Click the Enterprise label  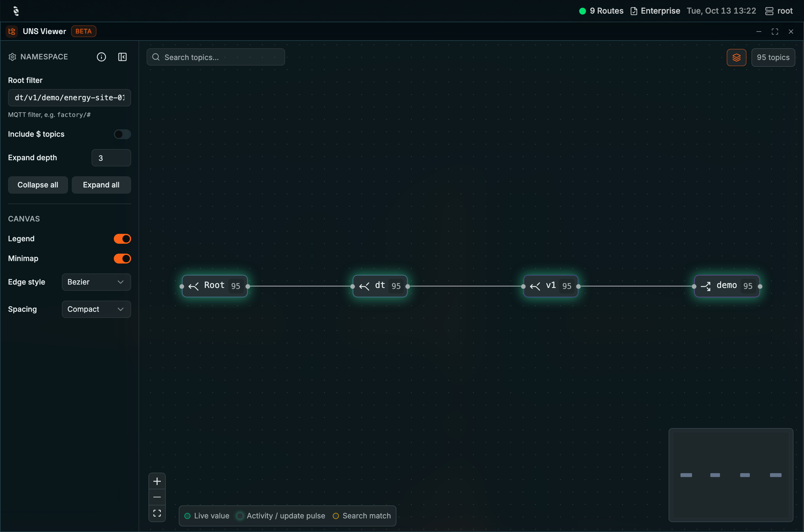(x=660, y=11)
